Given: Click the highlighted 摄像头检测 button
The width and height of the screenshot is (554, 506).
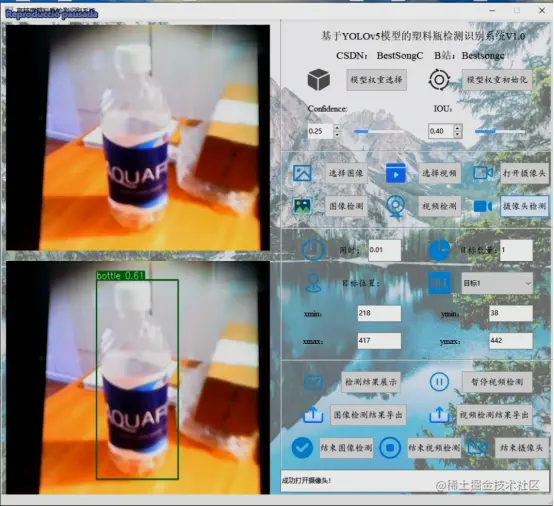Looking at the screenshot, I should point(524,206).
